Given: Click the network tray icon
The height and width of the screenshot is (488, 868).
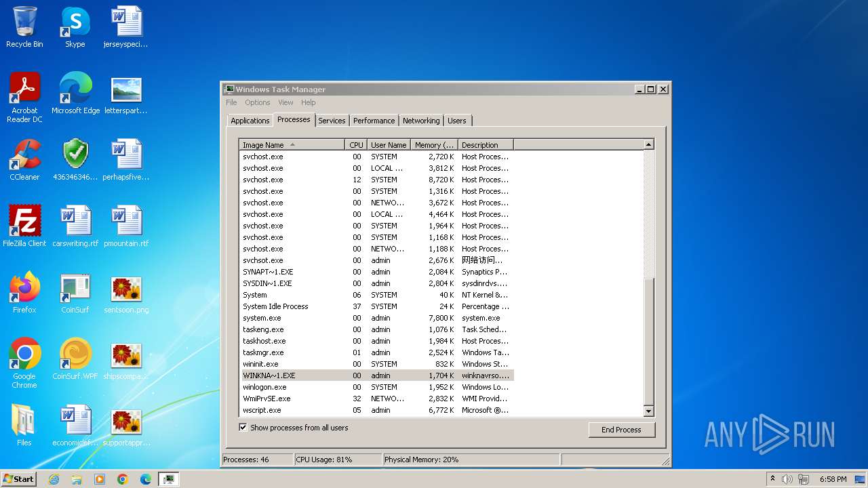Looking at the screenshot, I should click(x=804, y=479).
